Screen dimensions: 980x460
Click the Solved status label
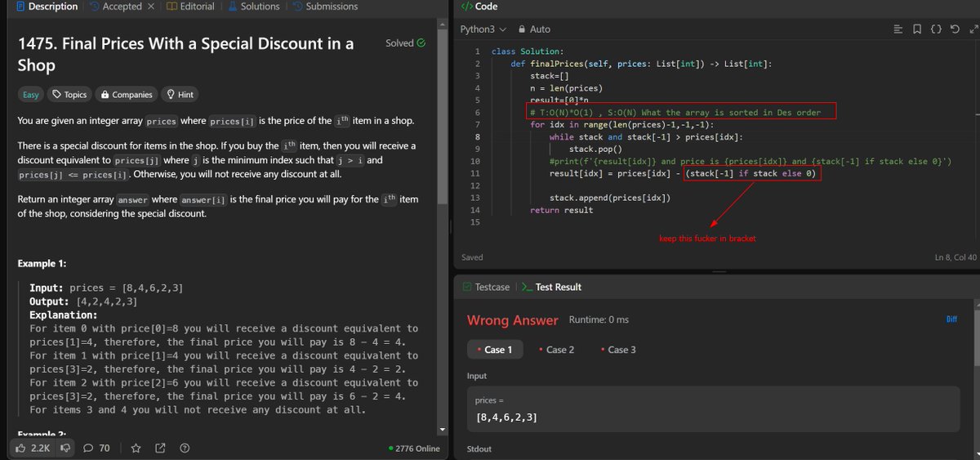(405, 43)
